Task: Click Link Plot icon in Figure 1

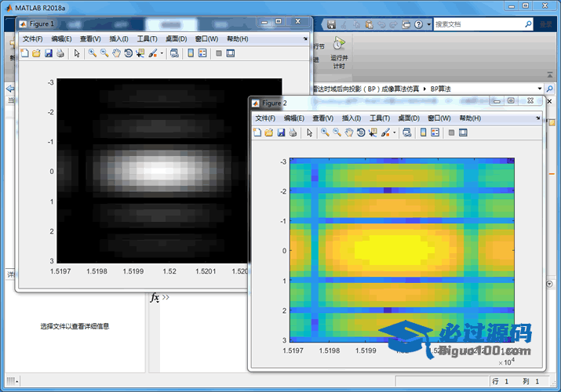Action: [174, 53]
